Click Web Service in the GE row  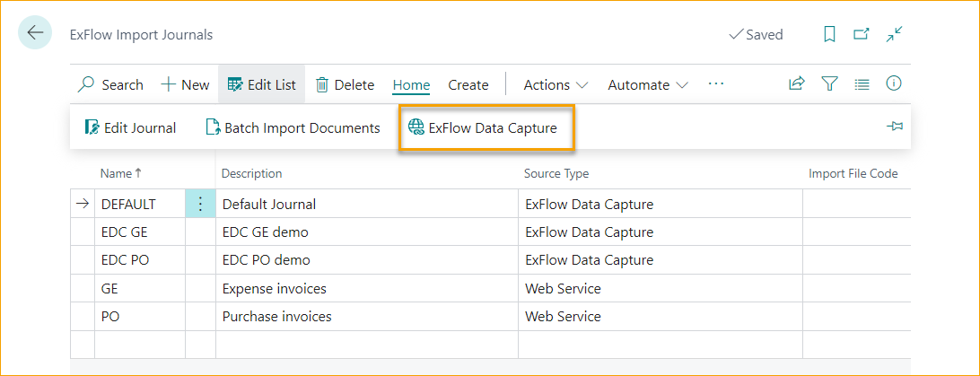pyautogui.click(x=563, y=289)
